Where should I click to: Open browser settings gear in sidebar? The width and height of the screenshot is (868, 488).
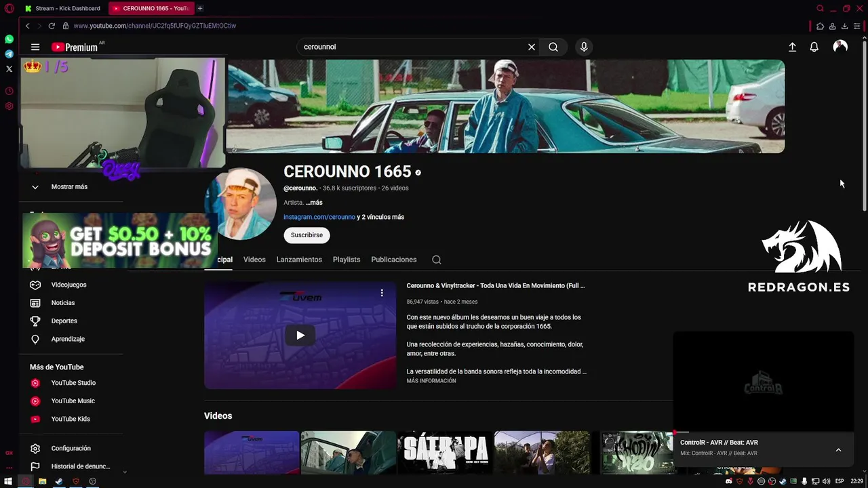pos(9,106)
